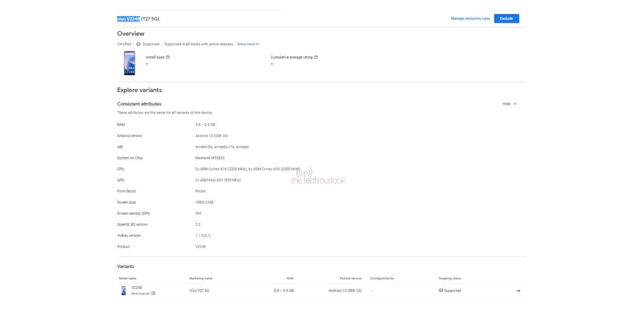Image resolution: width=644 pixels, height=309 pixels.
Task: Click the Android version column header
Action: (x=350, y=278)
